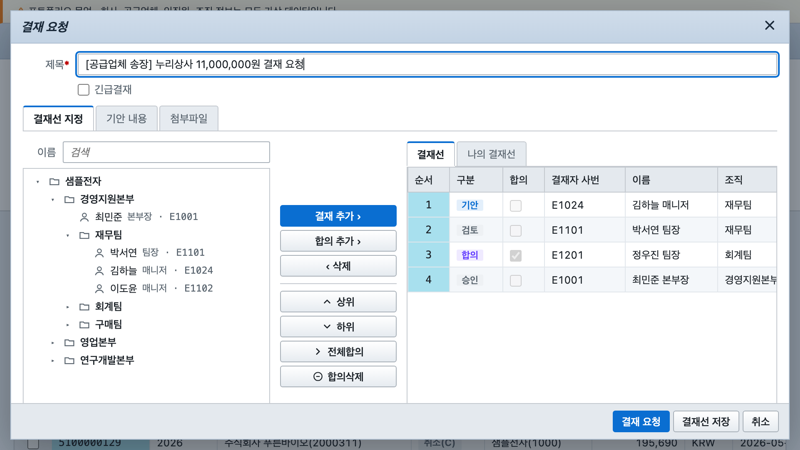Click the 영업본부 folder icon
800x450 pixels.
69,342
